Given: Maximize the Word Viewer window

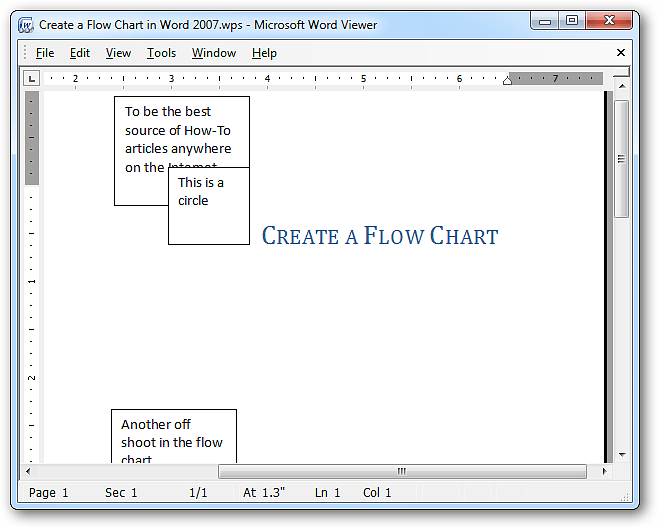Looking at the screenshot, I should tap(572, 20).
